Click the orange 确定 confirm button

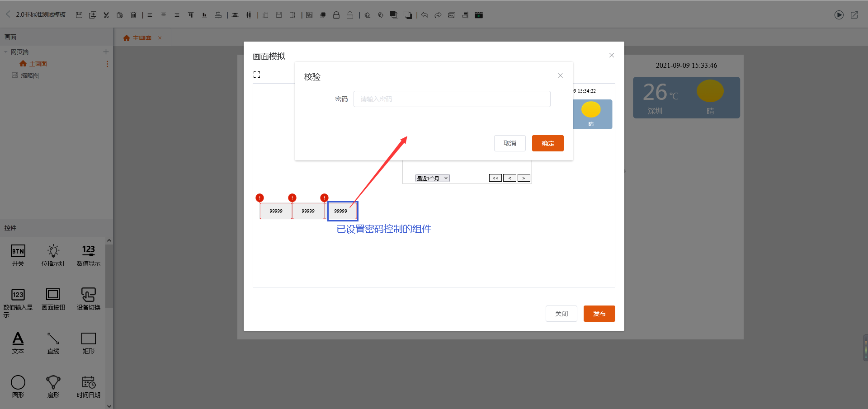tap(548, 143)
